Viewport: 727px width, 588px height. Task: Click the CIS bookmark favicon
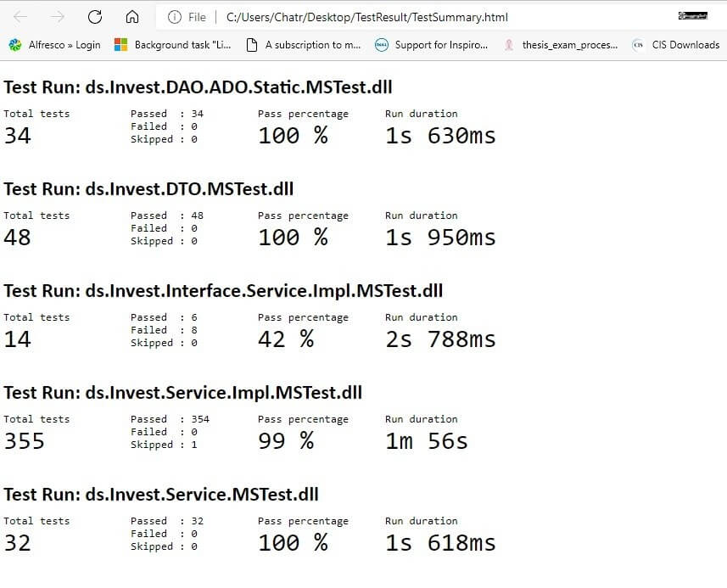pyautogui.click(x=639, y=44)
